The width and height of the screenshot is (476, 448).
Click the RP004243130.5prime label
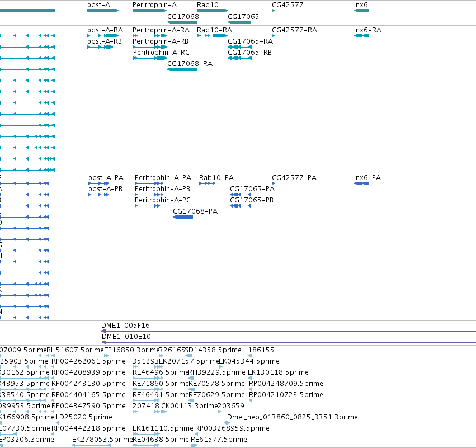tap(88, 384)
